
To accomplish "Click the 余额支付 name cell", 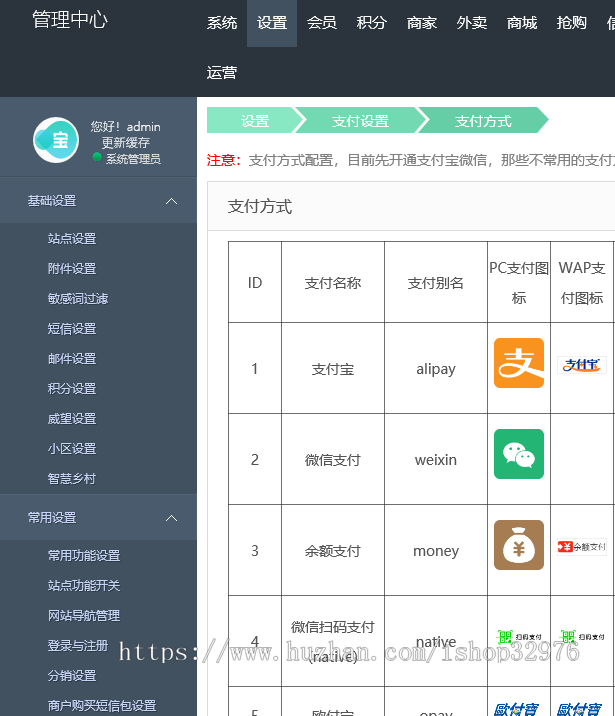I will coord(333,551).
